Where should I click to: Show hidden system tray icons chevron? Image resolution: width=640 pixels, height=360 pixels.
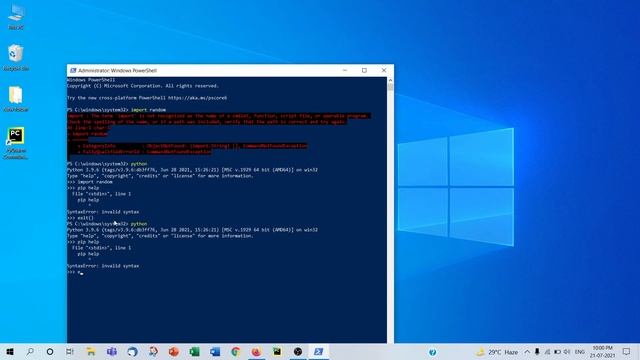[527, 352]
